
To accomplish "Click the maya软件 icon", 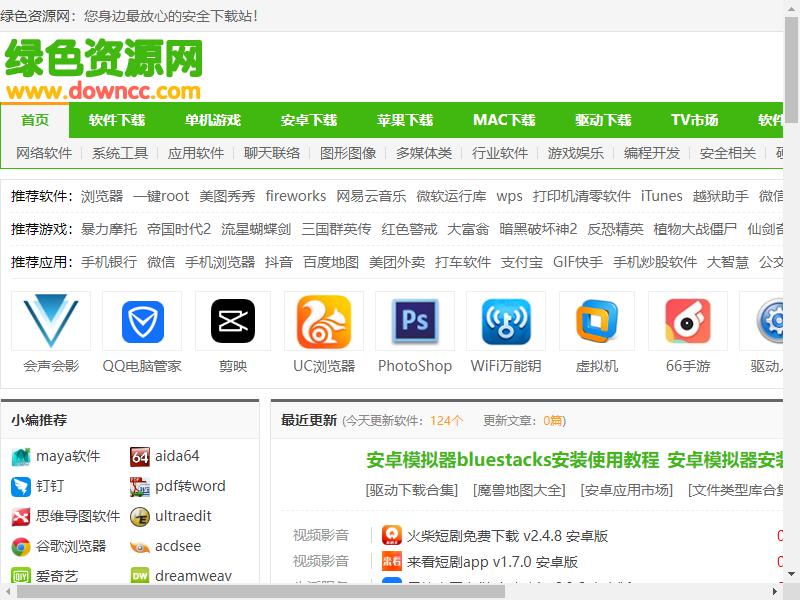I will coord(21,457).
